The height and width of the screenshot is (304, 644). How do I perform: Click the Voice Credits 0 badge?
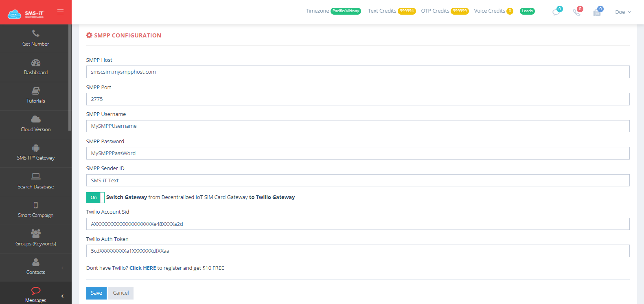[x=510, y=11]
